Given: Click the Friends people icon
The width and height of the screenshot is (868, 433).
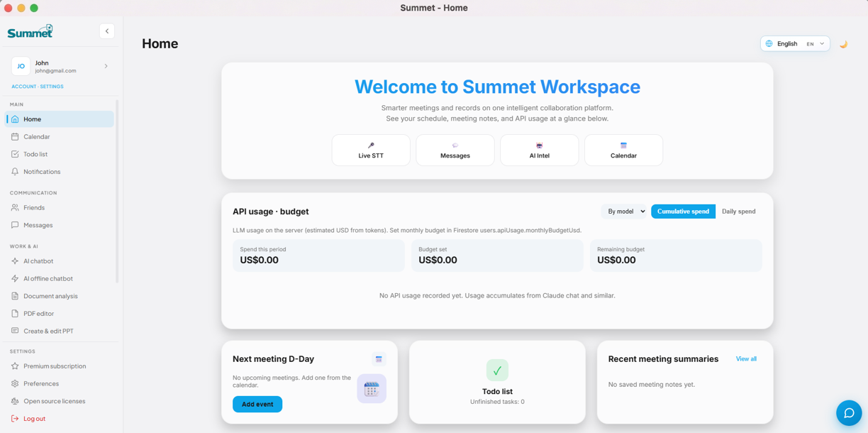Looking at the screenshot, I should click(x=15, y=208).
